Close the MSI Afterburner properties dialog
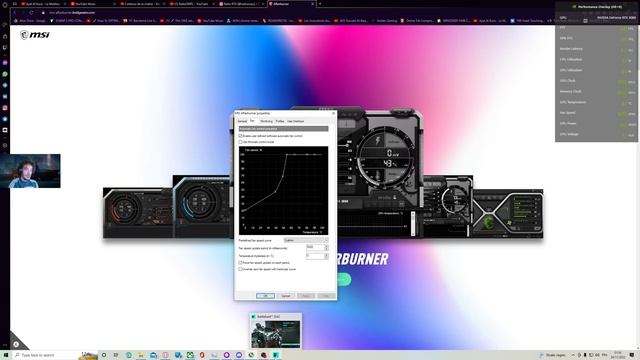640x360 pixels. coord(333,113)
